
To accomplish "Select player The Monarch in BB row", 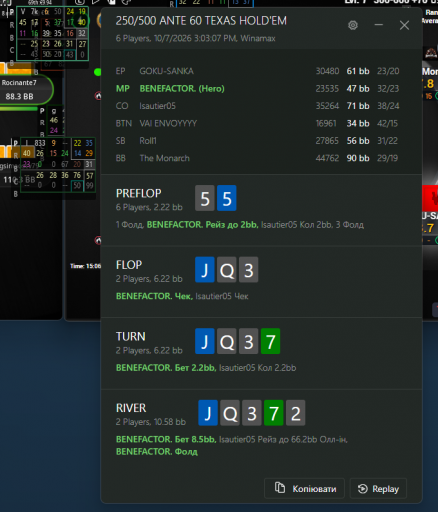I will pyautogui.click(x=164, y=158).
